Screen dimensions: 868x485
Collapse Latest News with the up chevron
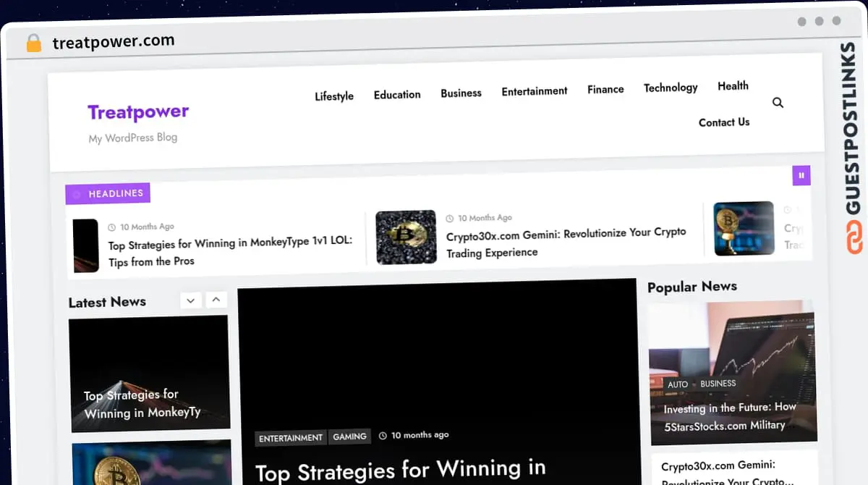tap(216, 300)
